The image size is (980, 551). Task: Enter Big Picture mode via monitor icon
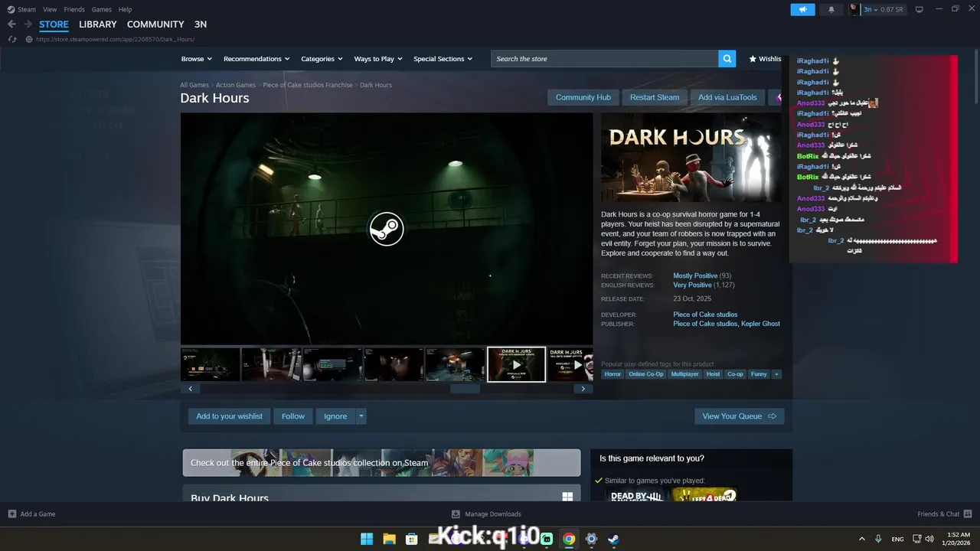point(920,9)
